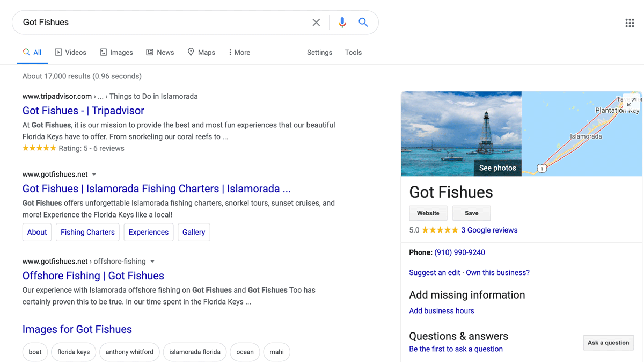Call phone number (910) 990-9240
This screenshot has width=644, height=362.
pos(459,252)
